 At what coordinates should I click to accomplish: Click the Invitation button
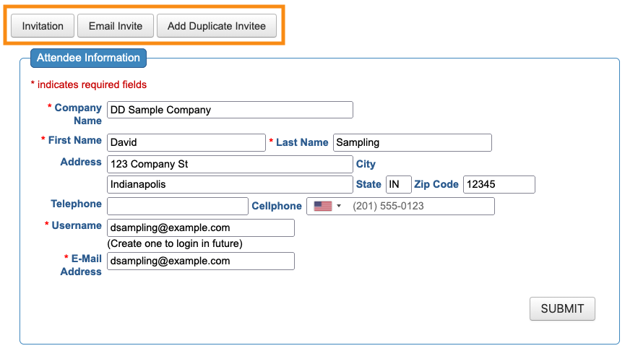(x=43, y=27)
